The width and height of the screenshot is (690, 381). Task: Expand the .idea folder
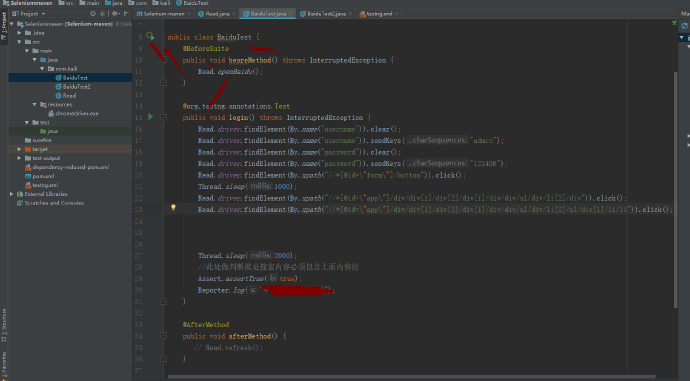point(19,33)
